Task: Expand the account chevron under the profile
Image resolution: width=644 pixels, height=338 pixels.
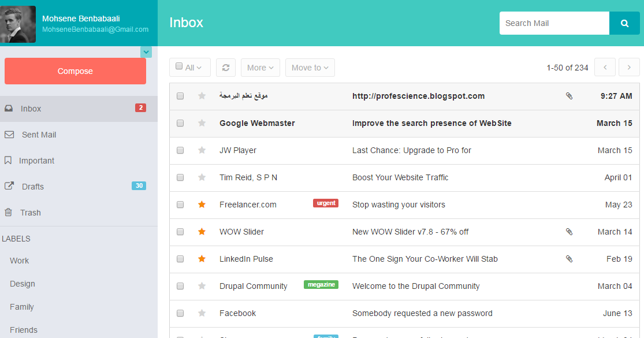Action: point(146,52)
